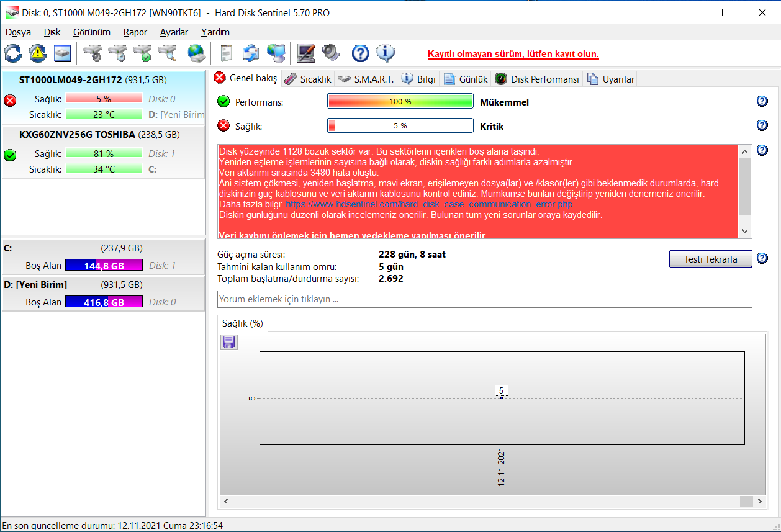781x532 pixels.
Task: Click the comment field Yorum eklemek için tıklayın
Action: (484, 299)
